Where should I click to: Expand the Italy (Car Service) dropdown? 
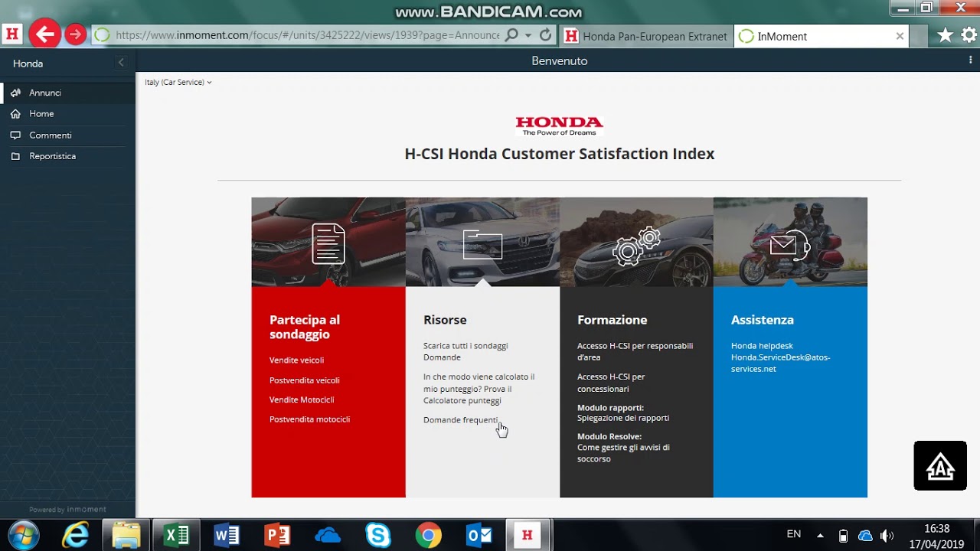tap(178, 82)
